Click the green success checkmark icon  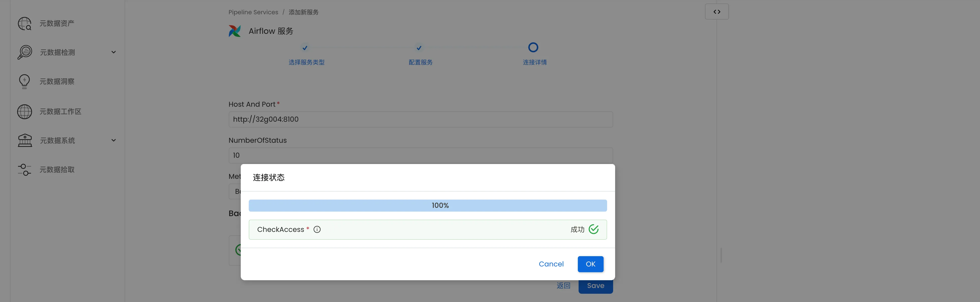pyautogui.click(x=593, y=229)
